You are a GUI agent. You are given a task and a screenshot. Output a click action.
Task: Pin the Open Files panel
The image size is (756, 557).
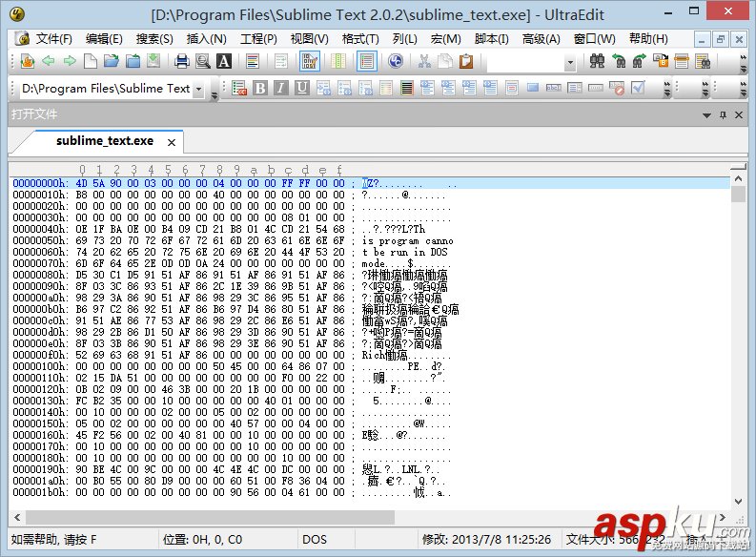pos(723,114)
